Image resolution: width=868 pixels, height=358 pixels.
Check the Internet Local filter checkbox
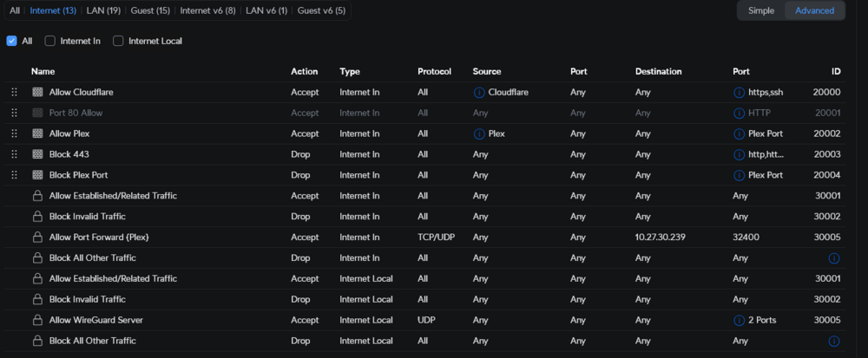pyautogui.click(x=118, y=41)
